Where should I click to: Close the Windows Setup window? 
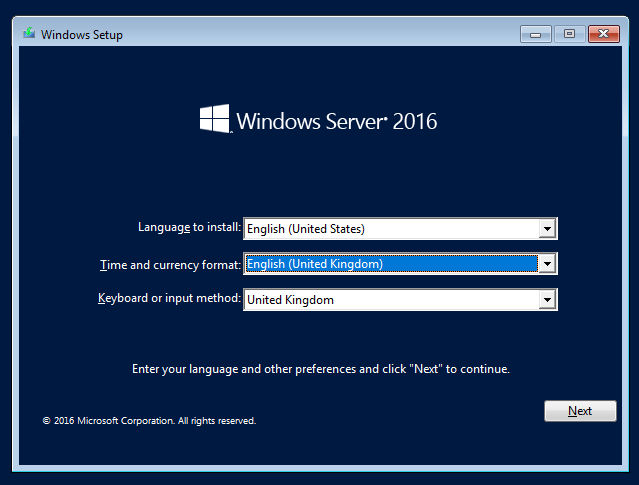click(603, 34)
